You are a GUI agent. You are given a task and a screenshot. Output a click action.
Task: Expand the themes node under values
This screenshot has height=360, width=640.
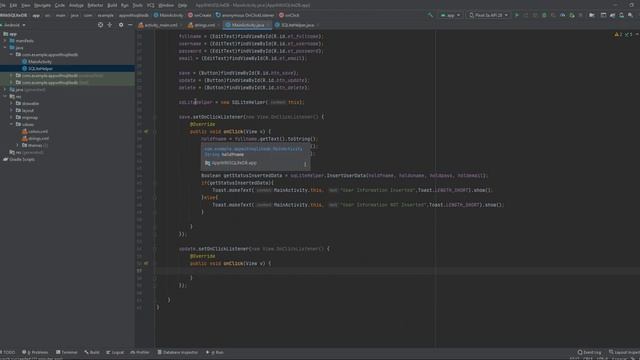18,145
